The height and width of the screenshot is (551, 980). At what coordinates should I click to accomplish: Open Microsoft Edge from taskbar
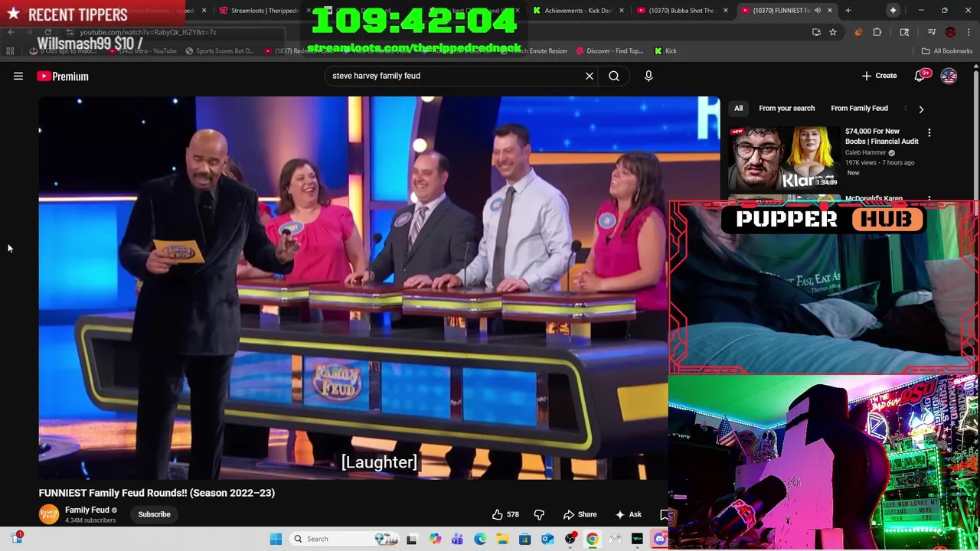(479, 539)
